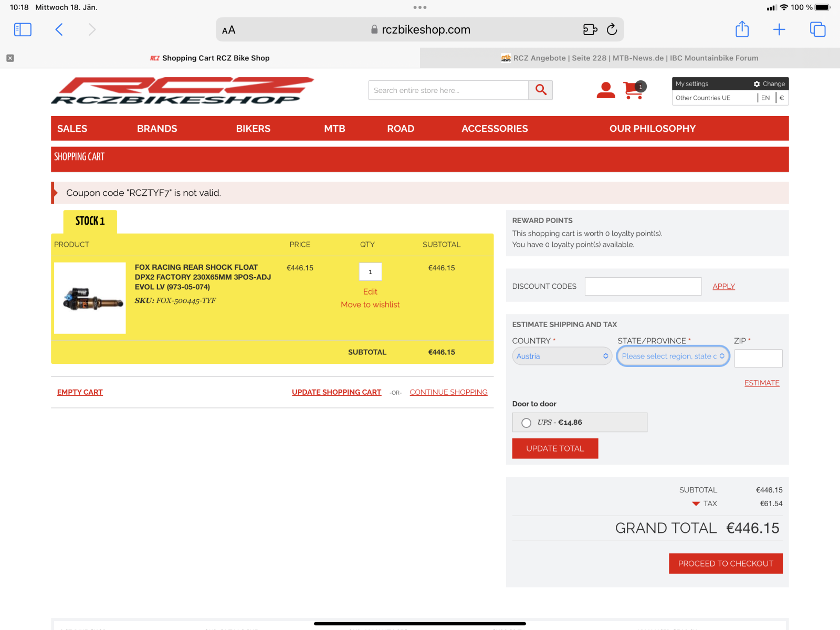840x630 pixels.
Task: Select the UPS €14.86 shipping option
Action: tap(526, 423)
